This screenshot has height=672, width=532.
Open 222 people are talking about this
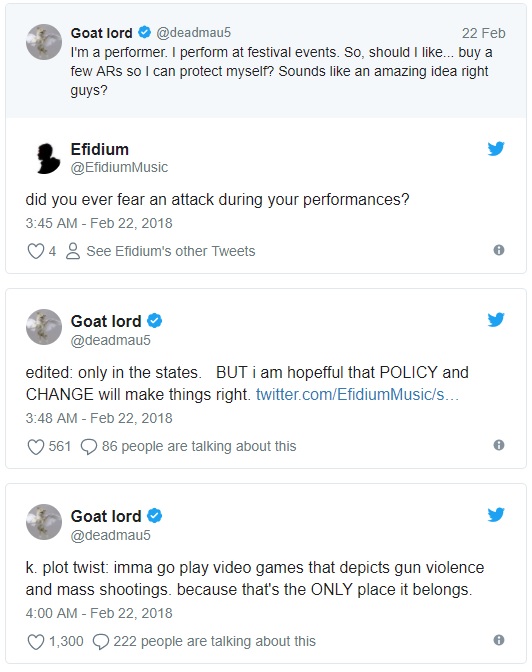(x=214, y=642)
